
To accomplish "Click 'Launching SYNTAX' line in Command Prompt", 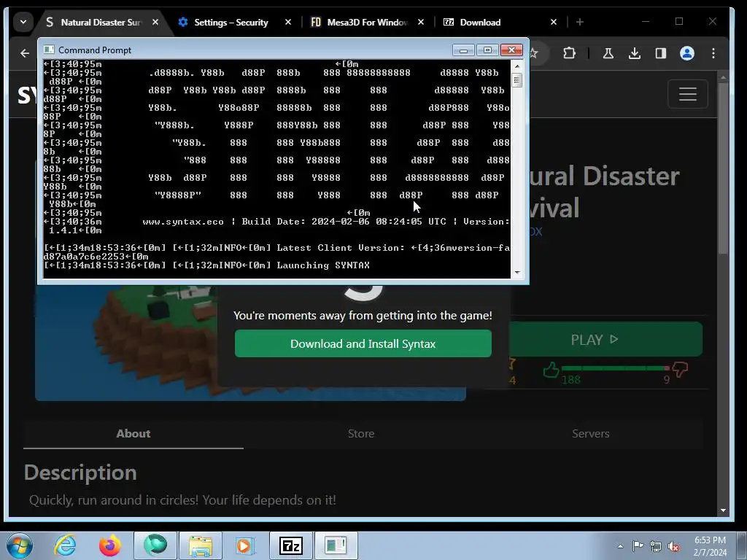I will click(x=206, y=265).
